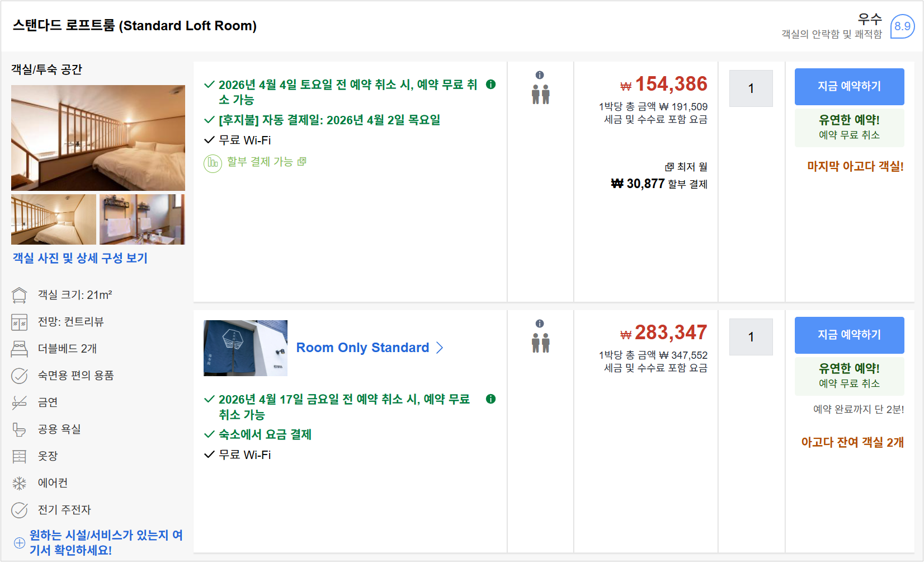Open room quantity selector for second offer
The image size is (924, 562).
[x=751, y=337]
